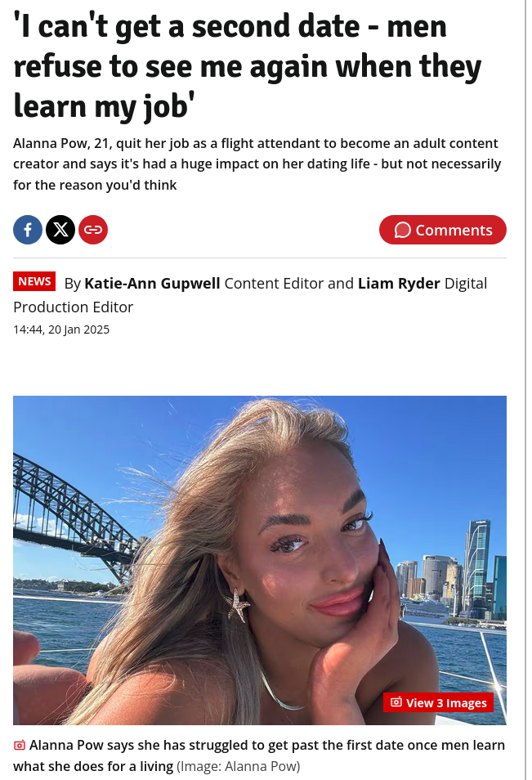Open the main photo of Alanna Pow
Viewport: 532px width, 780px height.
coord(260,560)
